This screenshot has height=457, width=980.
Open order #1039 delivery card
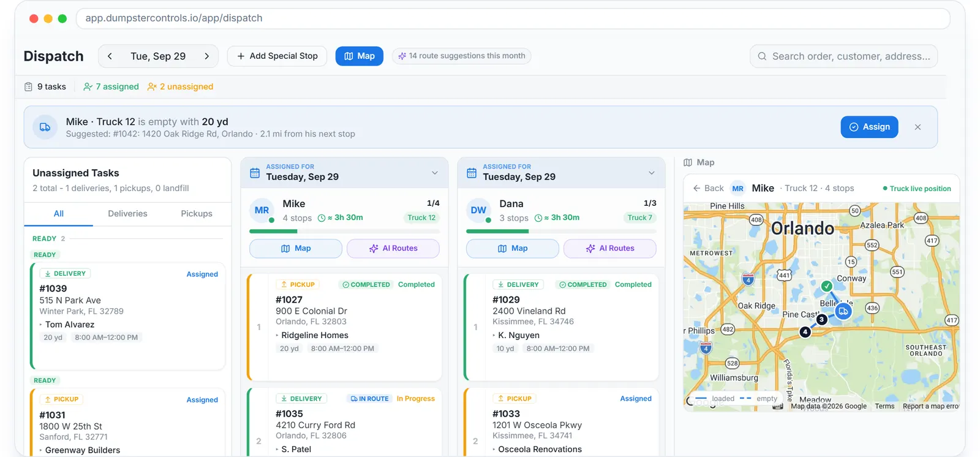pos(128,317)
